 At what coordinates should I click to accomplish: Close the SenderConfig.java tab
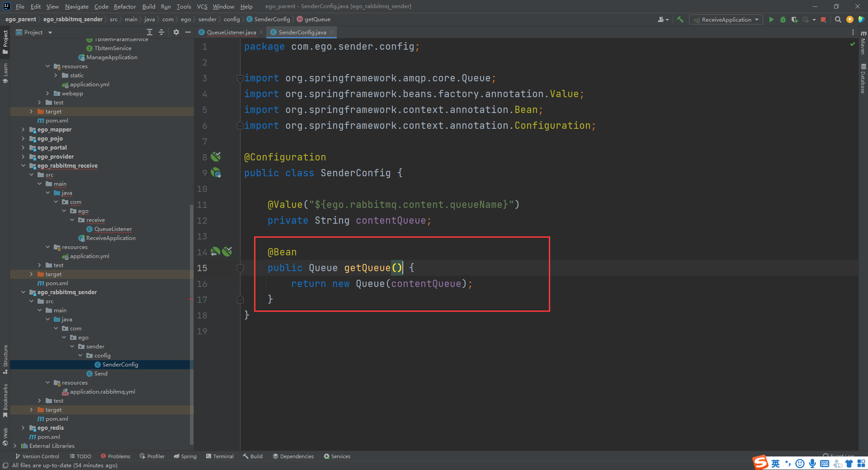point(331,32)
